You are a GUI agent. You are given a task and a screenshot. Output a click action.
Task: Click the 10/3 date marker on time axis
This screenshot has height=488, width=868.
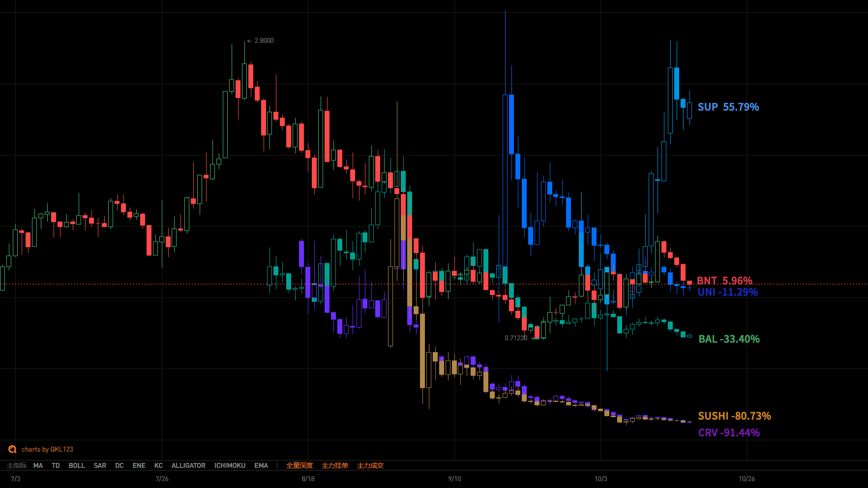[x=600, y=479]
